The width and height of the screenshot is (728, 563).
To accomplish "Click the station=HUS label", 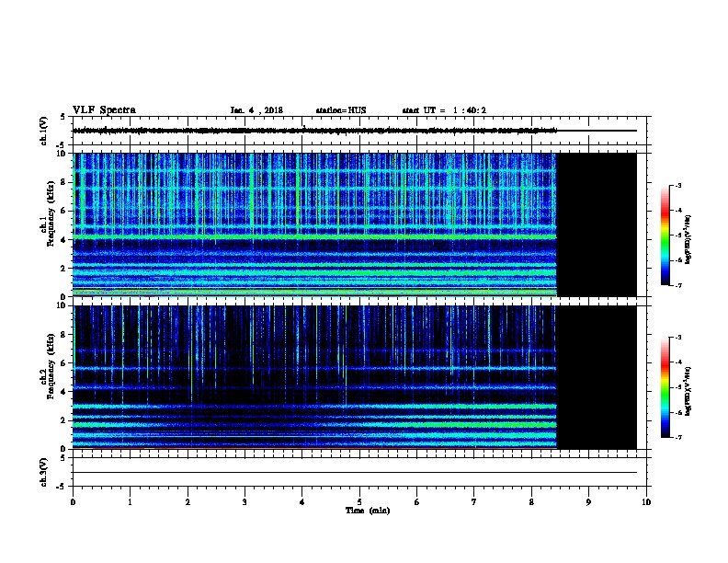I will 341,110.
